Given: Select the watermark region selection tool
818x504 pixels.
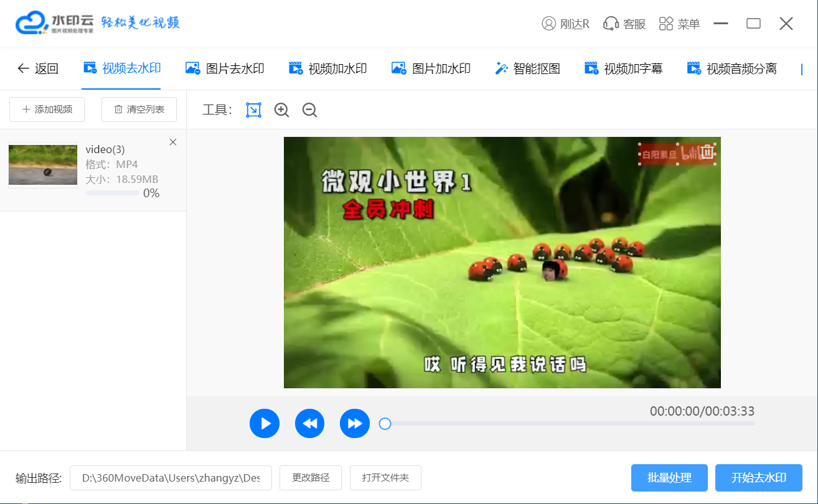Looking at the screenshot, I should (253, 110).
